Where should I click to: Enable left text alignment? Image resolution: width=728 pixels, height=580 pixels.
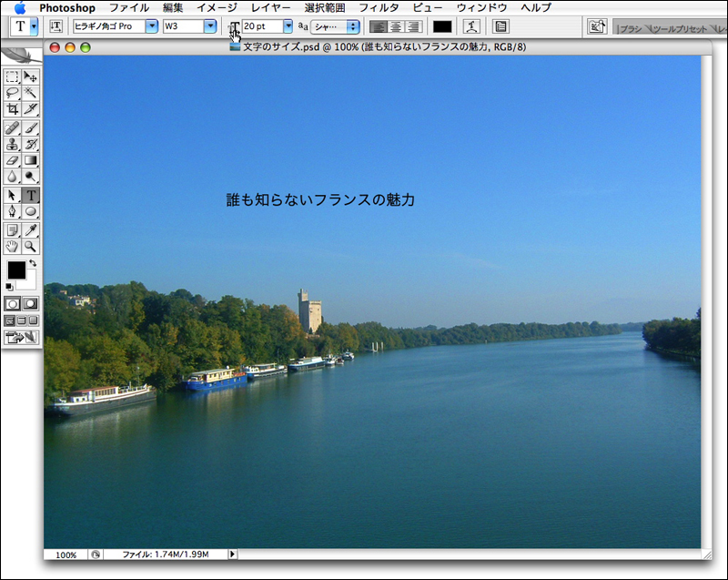click(x=377, y=26)
